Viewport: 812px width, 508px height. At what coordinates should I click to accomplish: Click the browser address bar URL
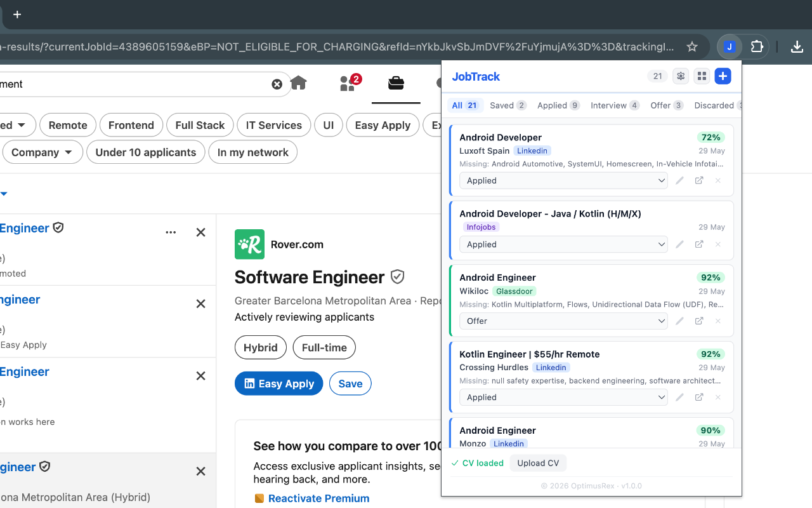click(x=336, y=46)
